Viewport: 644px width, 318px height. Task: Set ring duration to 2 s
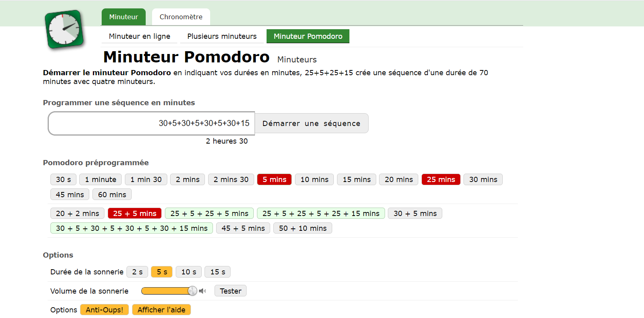pyautogui.click(x=137, y=272)
